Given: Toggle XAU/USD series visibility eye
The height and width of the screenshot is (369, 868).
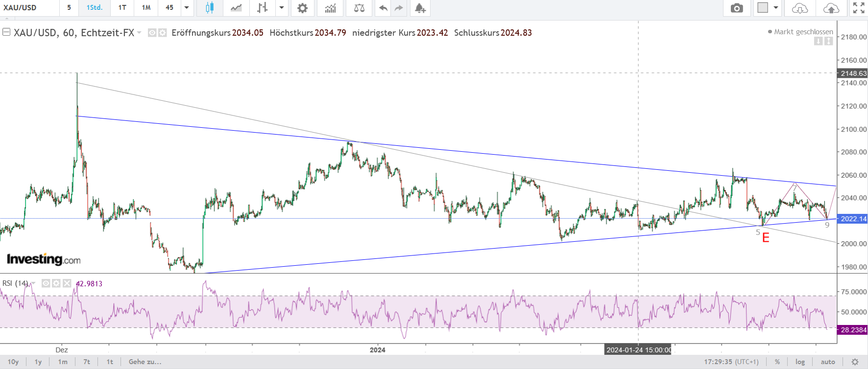Looking at the screenshot, I should tap(152, 33).
